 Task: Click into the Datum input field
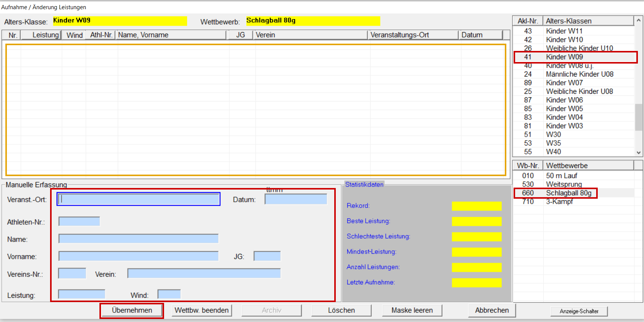296,199
